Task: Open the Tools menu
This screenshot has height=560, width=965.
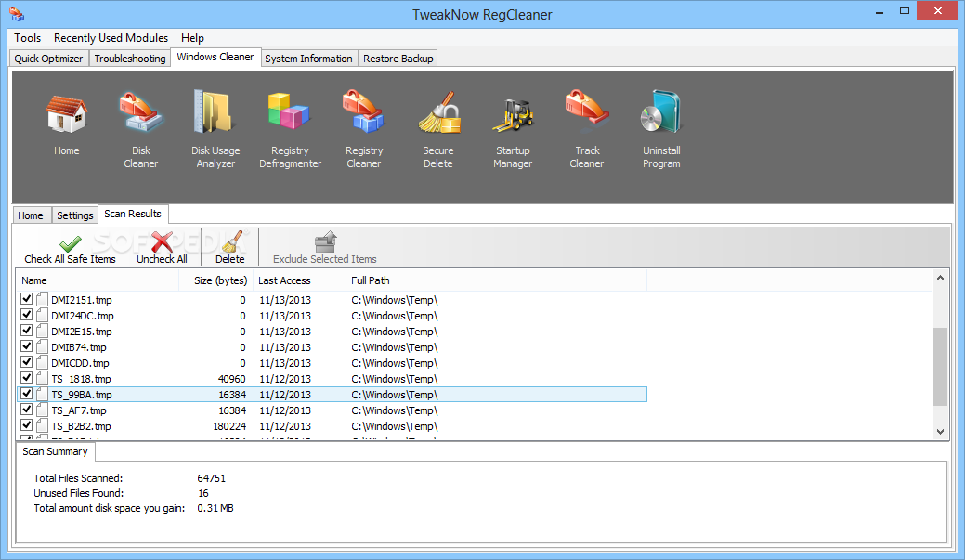Action: click(x=28, y=38)
